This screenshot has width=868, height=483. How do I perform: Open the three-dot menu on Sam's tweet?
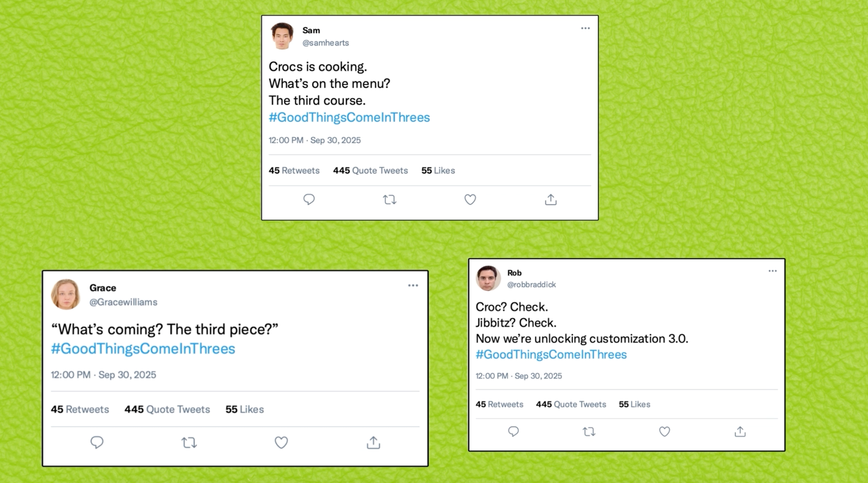[585, 28]
